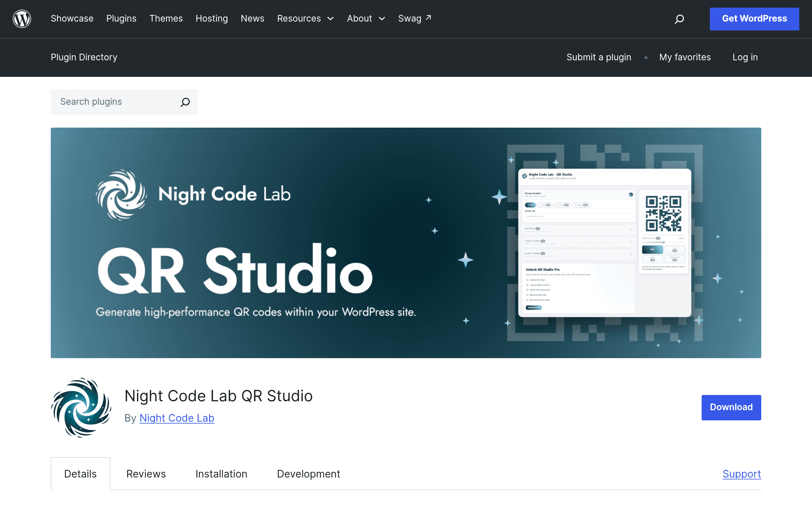Click the Night Code Lab QR Studio title
This screenshot has width=812, height=508.
point(219,396)
